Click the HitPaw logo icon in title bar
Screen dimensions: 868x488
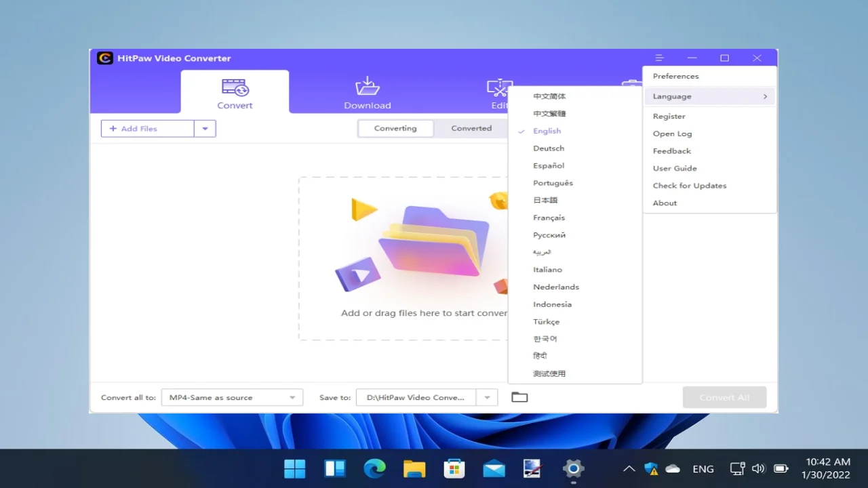tap(104, 58)
